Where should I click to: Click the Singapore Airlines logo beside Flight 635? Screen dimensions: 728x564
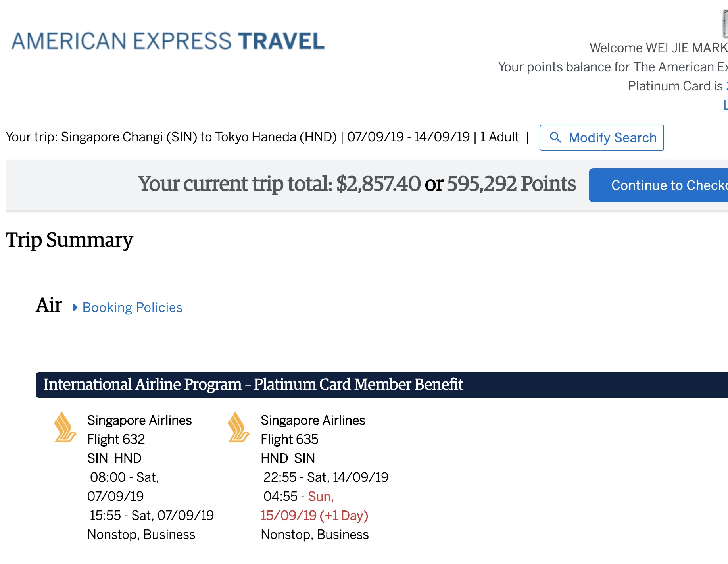point(238,427)
